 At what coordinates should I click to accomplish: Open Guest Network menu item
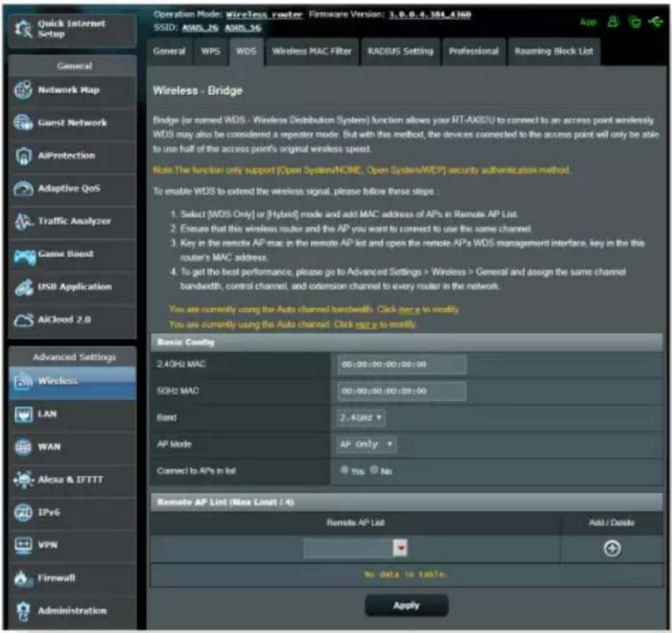pos(72,123)
